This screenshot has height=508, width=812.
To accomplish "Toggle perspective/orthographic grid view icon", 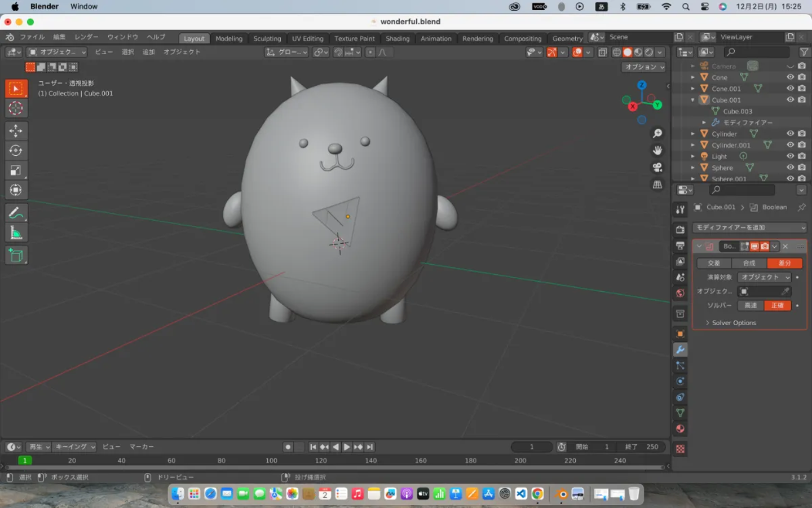I will point(657,185).
